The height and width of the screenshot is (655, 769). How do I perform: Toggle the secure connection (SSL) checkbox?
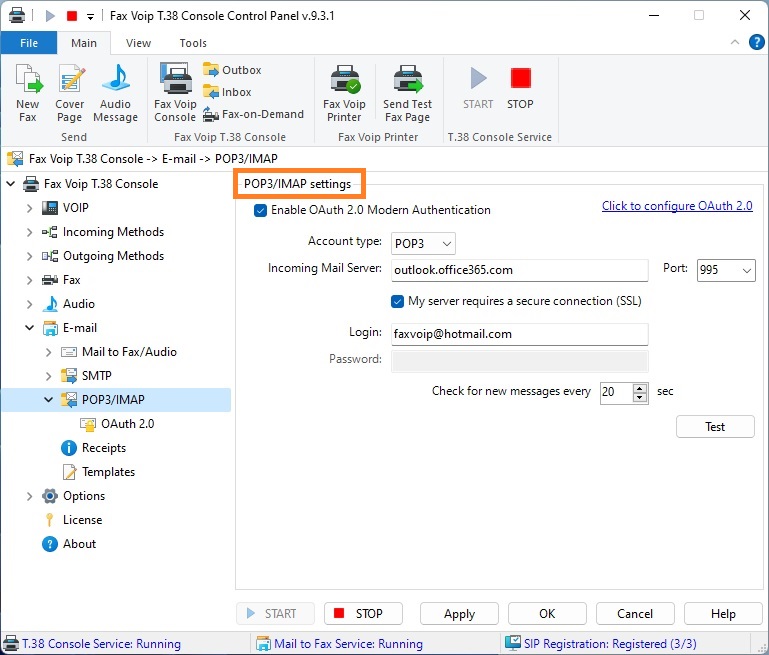[x=397, y=301]
